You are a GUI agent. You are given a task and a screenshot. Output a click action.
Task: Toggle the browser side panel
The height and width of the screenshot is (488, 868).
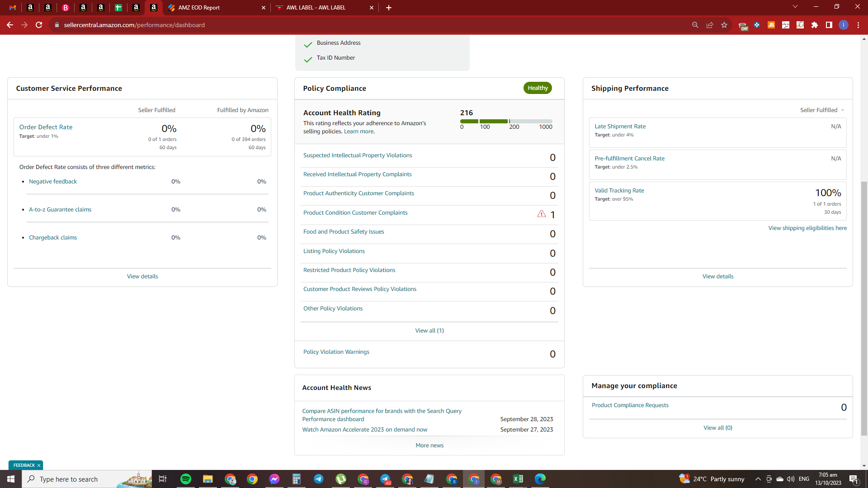(x=829, y=25)
